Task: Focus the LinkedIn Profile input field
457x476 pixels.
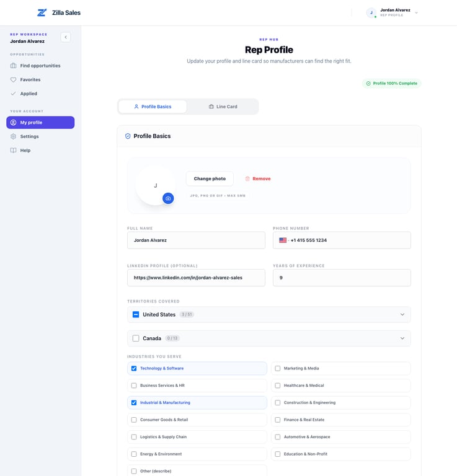Action: (x=196, y=278)
